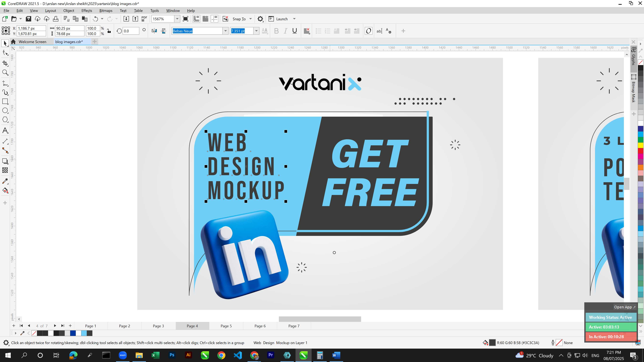Select the Interactive Fill tool

pos(5,191)
